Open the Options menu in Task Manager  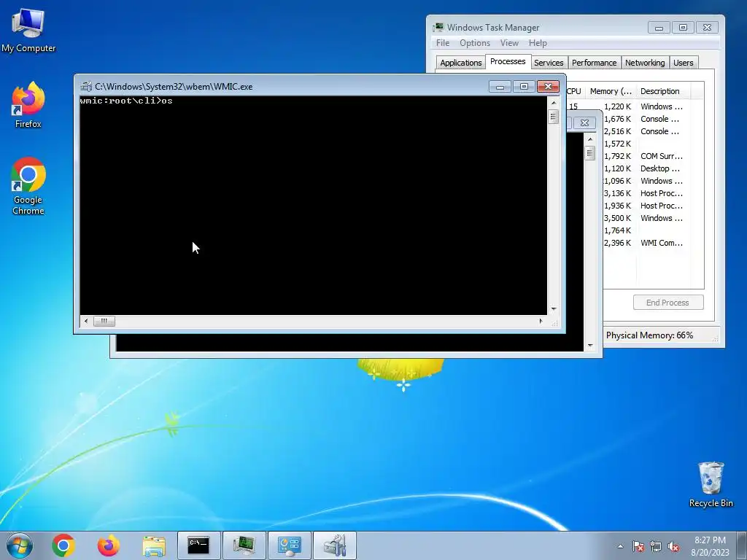[474, 43]
